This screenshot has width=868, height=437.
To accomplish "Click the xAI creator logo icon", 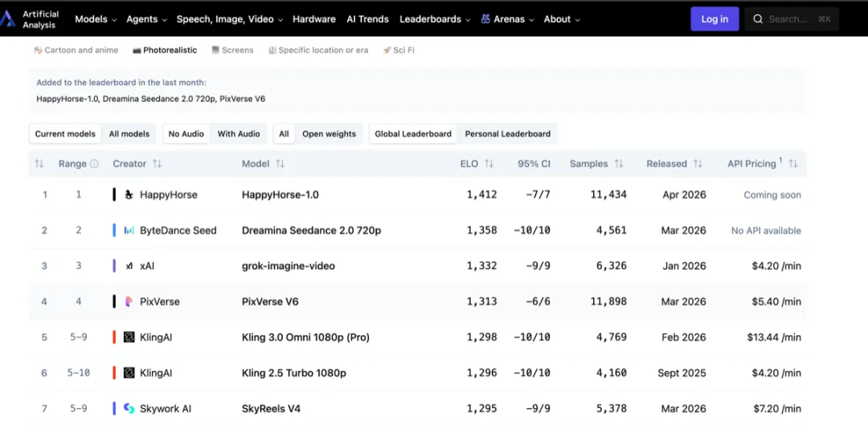I will (129, 266).
